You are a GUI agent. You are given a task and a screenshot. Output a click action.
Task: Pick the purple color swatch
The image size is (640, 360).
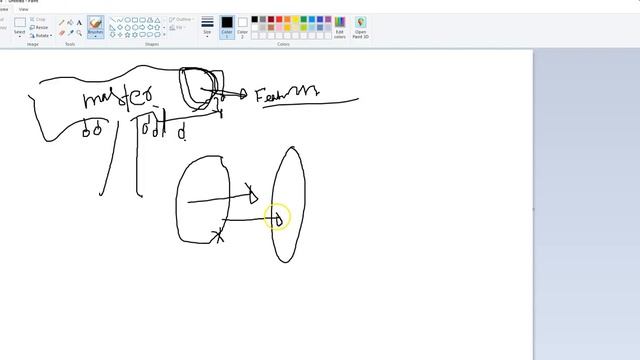pyautogui.click(x=328, y=19)
